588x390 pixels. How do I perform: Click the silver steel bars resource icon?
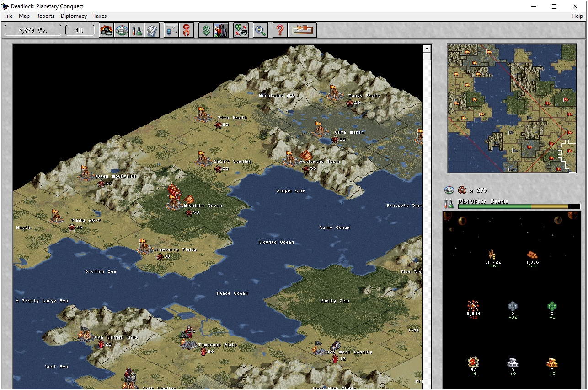coord(513,363)
